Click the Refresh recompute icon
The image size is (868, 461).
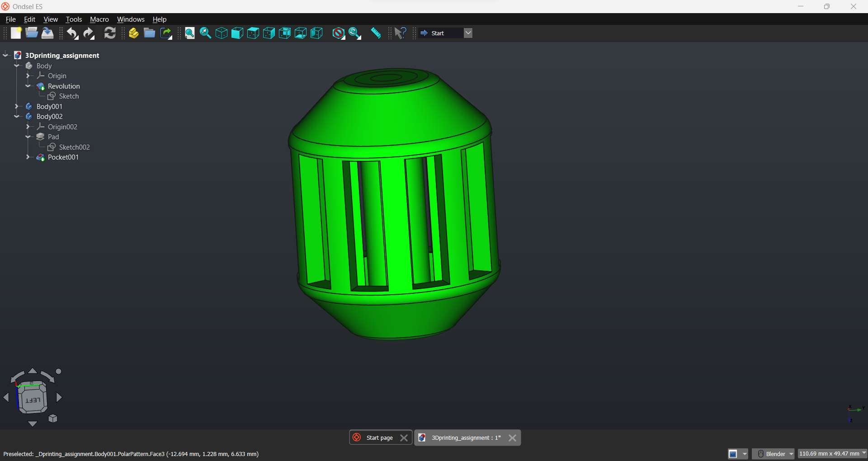110,33
